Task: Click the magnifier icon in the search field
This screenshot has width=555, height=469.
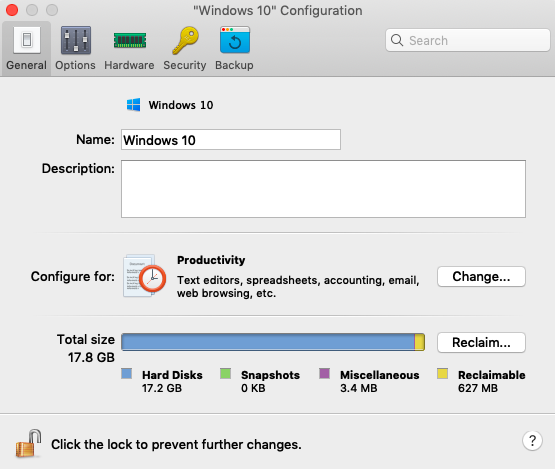Action: 397,40
